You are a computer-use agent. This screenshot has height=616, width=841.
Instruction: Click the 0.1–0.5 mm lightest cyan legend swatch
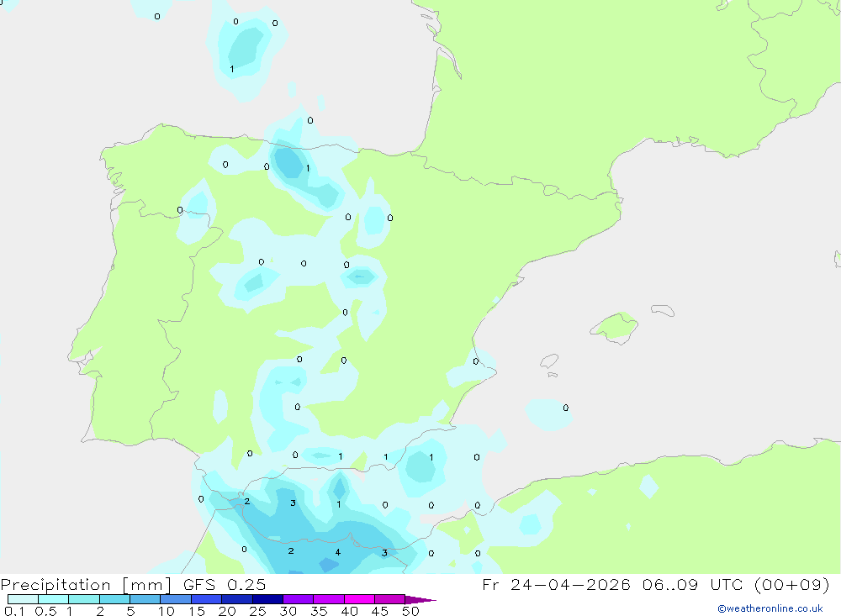[x=23, y=599]
